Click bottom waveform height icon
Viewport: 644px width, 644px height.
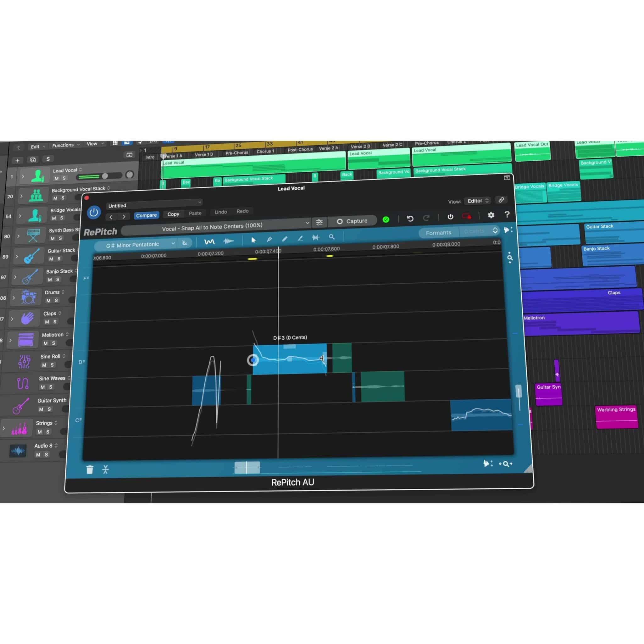pos(488,463)
